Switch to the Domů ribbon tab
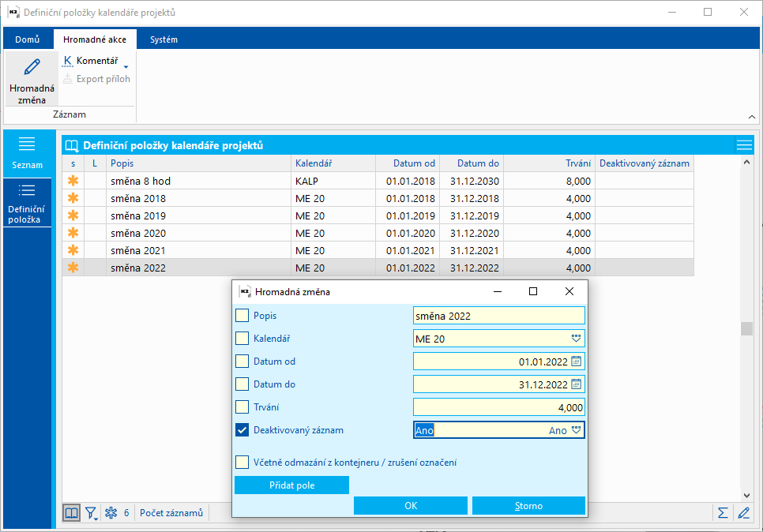The height and width of the screenshot is (532, 763). 28,39
